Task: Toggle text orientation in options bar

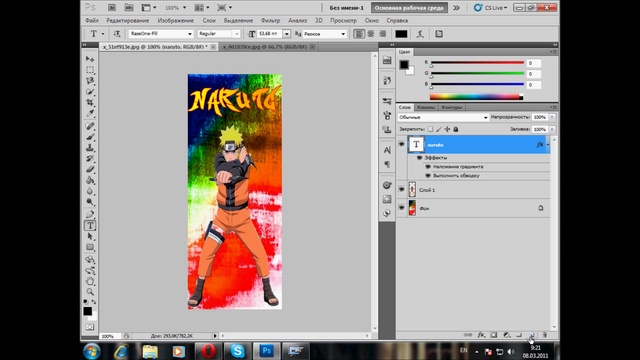Action: pyautogui.click(x=117, y=34)
